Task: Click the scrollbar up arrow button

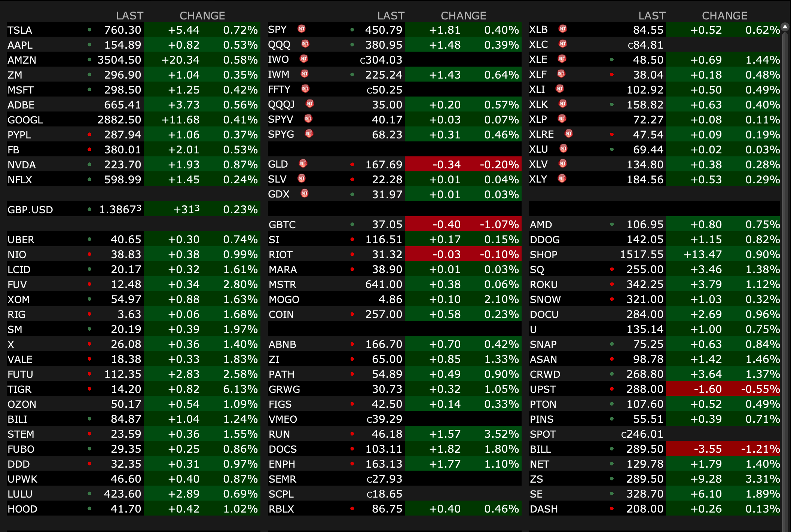Action: 785,27
